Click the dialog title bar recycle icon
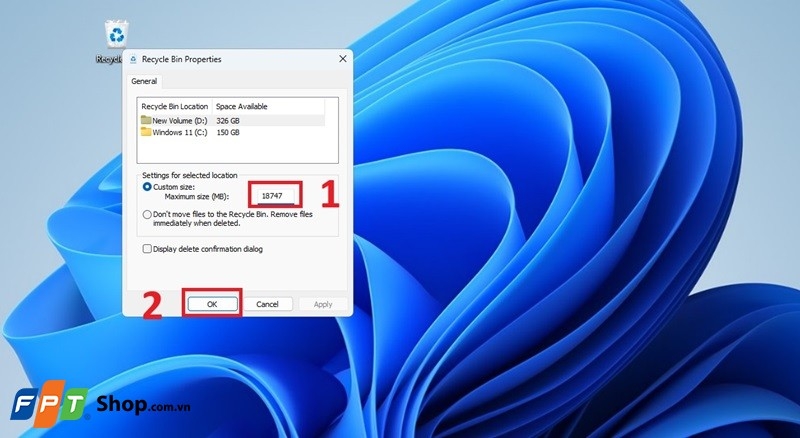 coord(133,59)
